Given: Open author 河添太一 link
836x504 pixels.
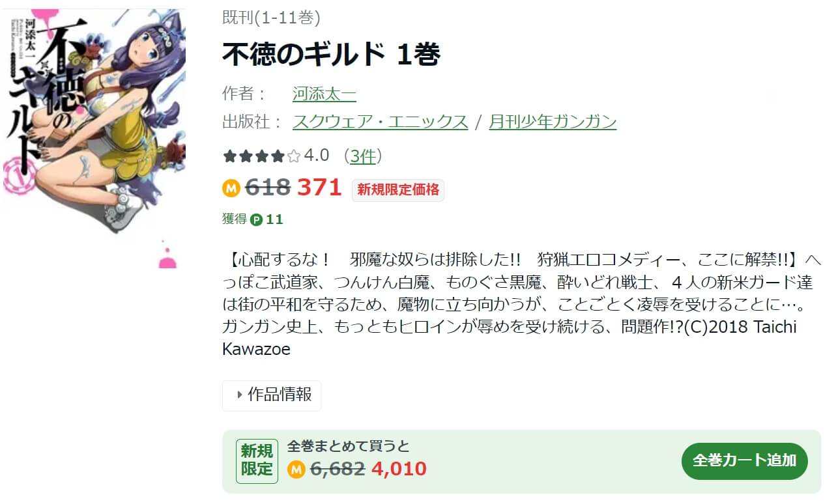Looking at the screenshot, I should pyautogui.click(x=324, y=94).
